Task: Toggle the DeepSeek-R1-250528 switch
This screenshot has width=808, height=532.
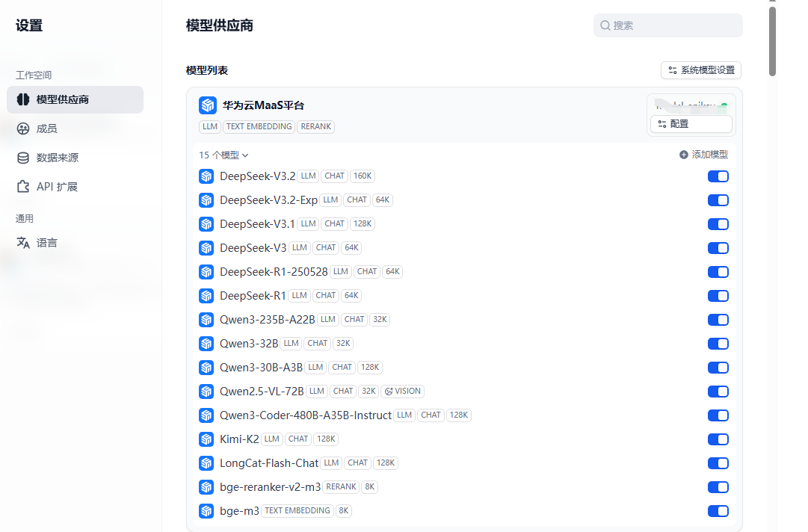Action: coord(718,272)
